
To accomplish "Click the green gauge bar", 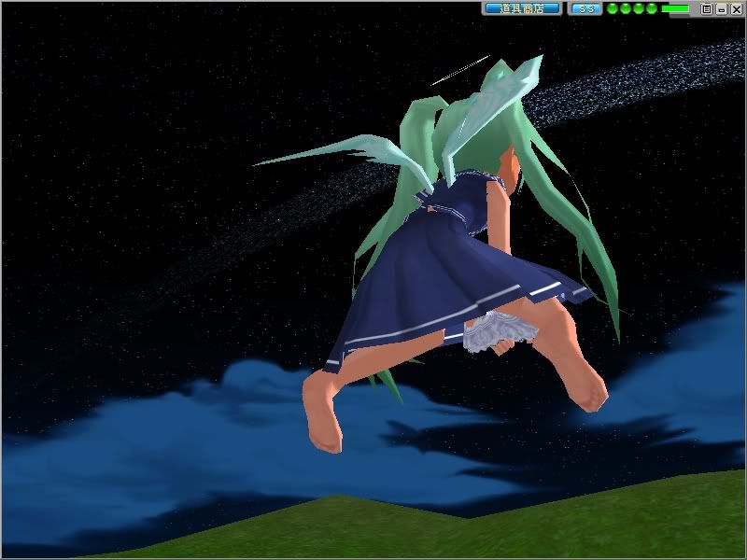I will (675, 8).
